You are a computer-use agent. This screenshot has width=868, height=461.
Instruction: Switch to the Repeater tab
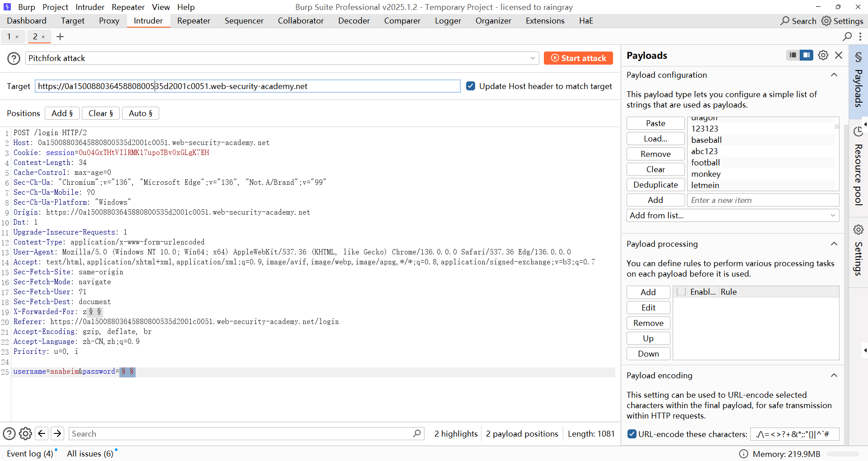tap(193, 21)
